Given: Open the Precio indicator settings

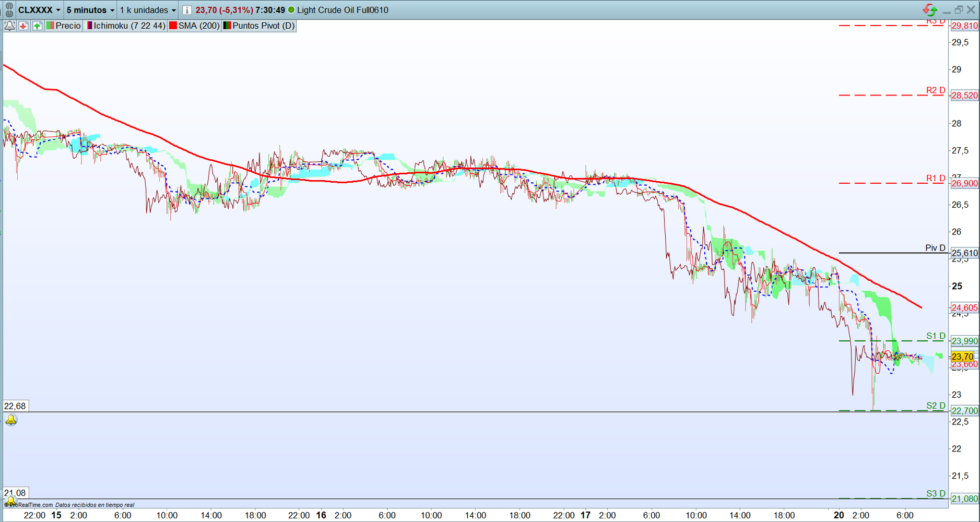Looking at the screenshot, I should [x=64, y=26].
